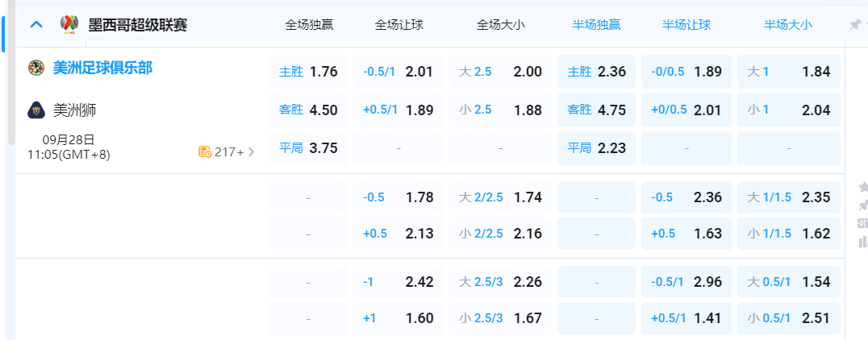Click the Pumas 美洲狮 team crest

35,110
